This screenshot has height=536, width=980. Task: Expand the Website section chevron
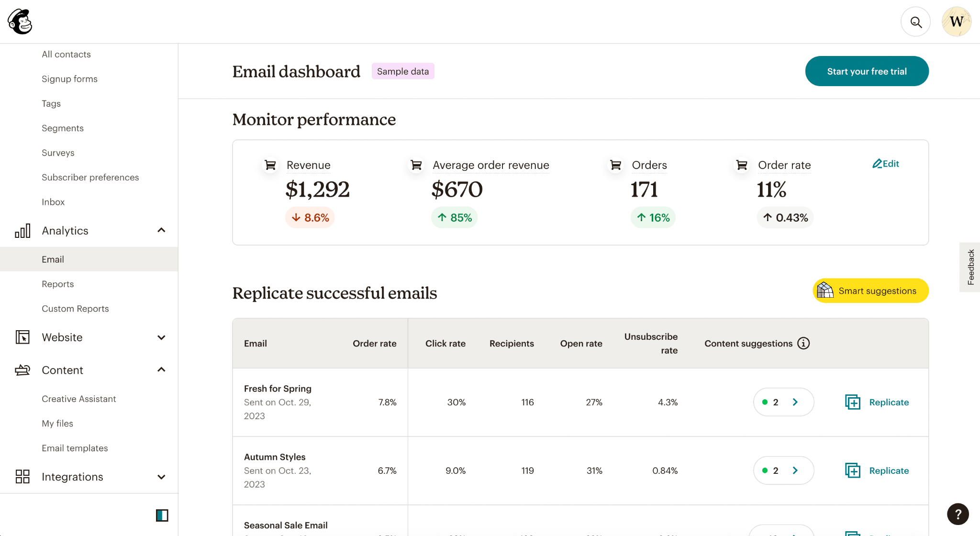(161, 337)
